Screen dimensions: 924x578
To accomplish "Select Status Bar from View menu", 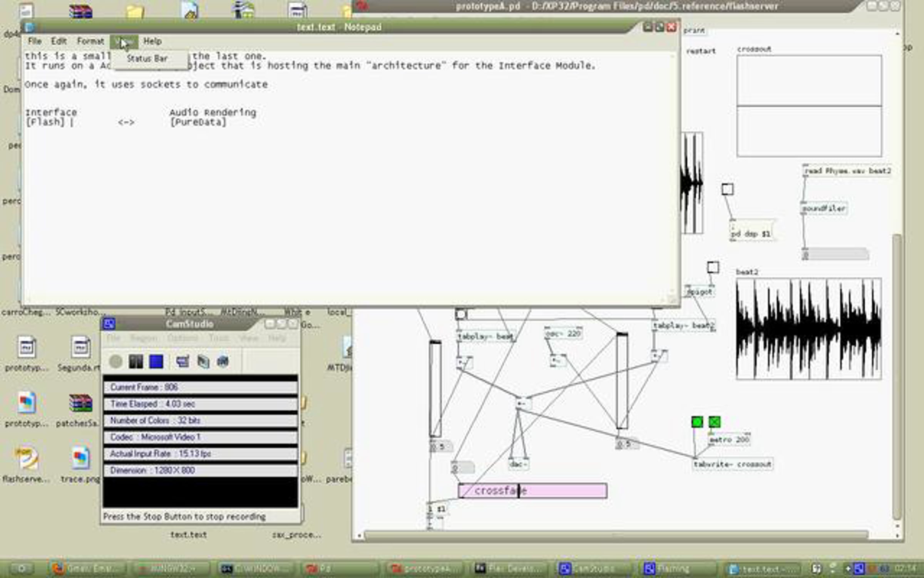I will pyautogui.click(x=147, y=59).
